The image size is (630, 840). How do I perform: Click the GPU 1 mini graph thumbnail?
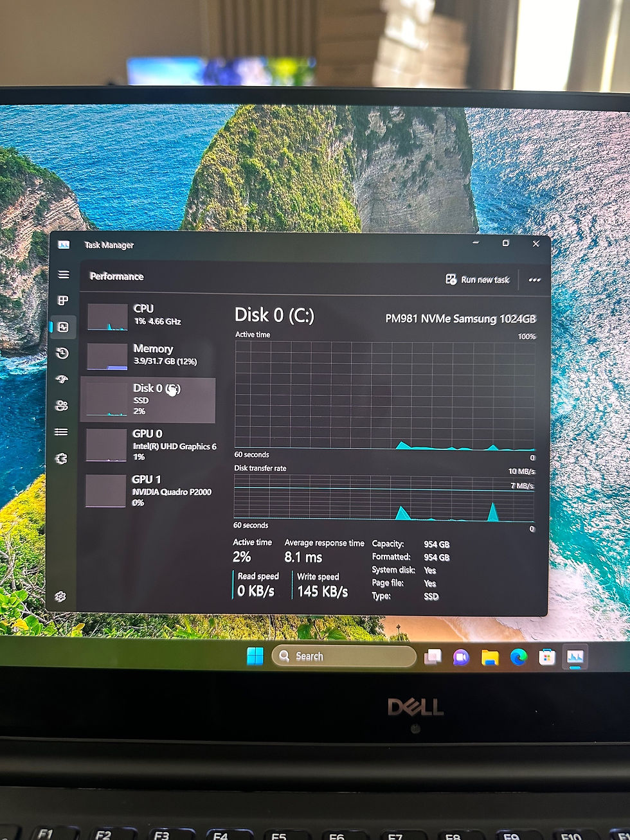[x=106, y=491]
